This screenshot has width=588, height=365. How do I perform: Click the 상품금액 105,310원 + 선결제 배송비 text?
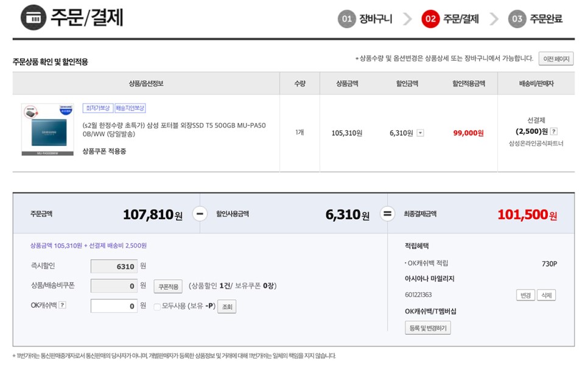[88, 246]
